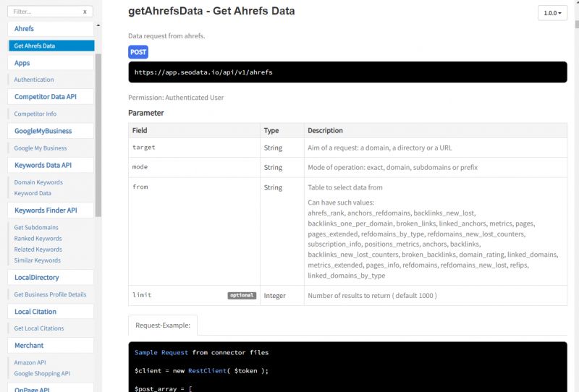Navigate to Keyword Data entry
The height and width of the screenshot is (392, 579).
(x=33, y=193)
